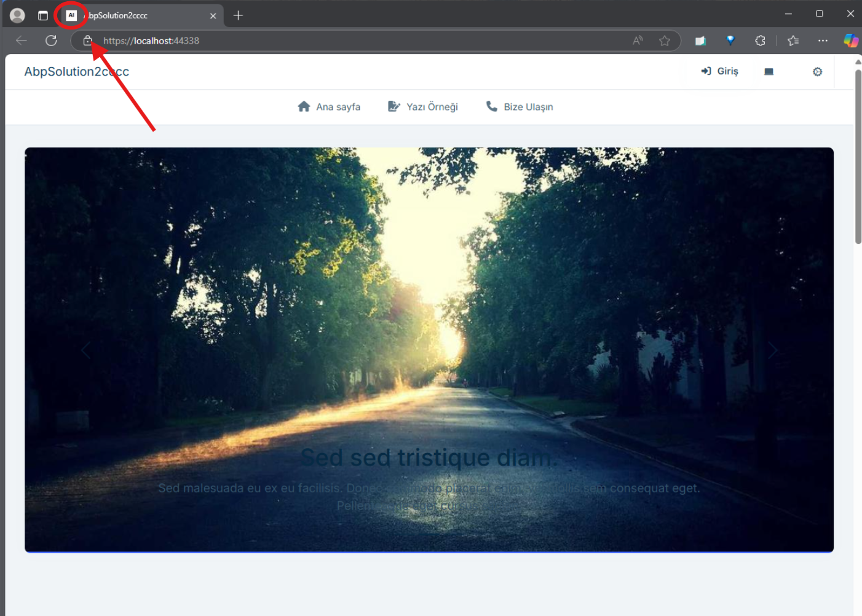Click the localhost address bar field
The image size is (862, 616).
[x=369, y=41]
